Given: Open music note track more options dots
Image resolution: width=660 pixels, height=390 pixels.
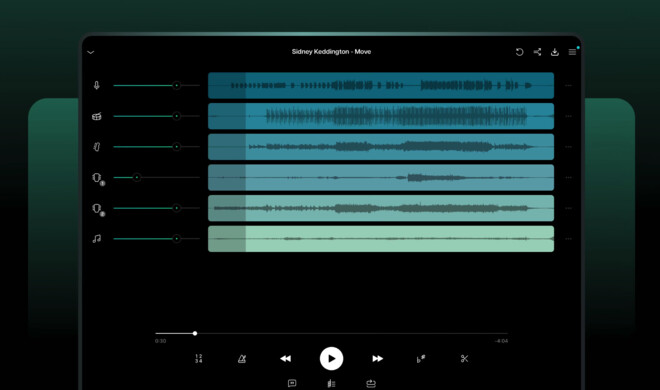Looking at the screenshot, I should [568, 239].
